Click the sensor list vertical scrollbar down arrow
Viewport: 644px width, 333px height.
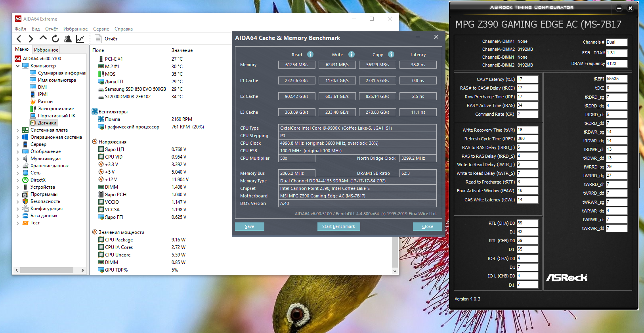click(395, 271)
